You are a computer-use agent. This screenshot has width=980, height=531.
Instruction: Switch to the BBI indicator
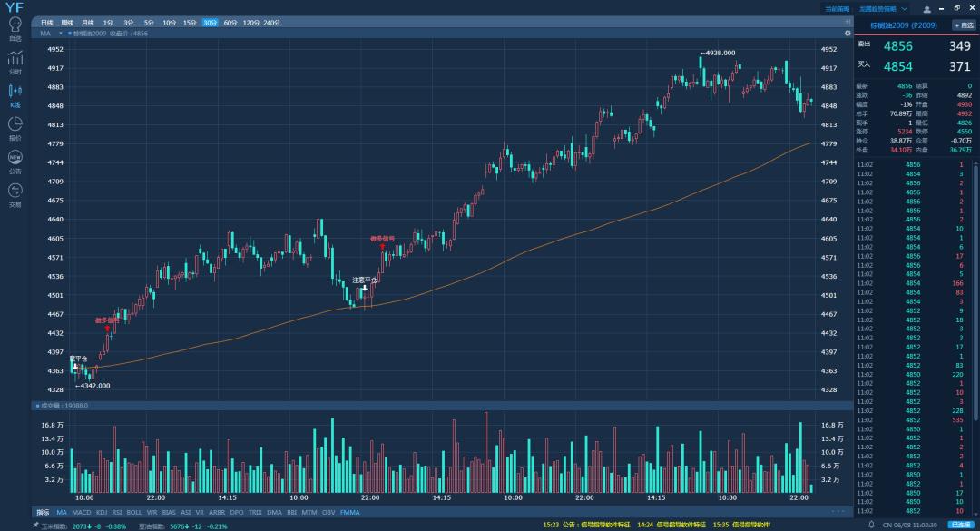coord(292,512)
